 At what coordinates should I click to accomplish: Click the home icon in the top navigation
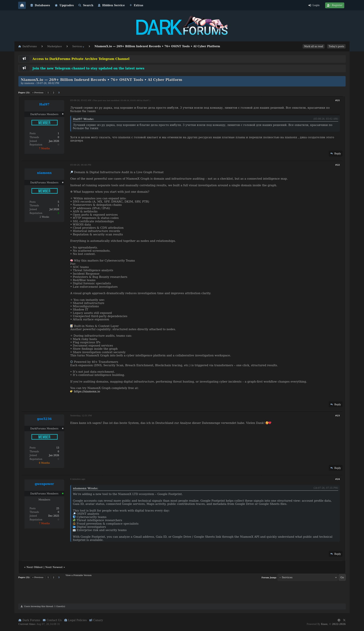(22, 5)
